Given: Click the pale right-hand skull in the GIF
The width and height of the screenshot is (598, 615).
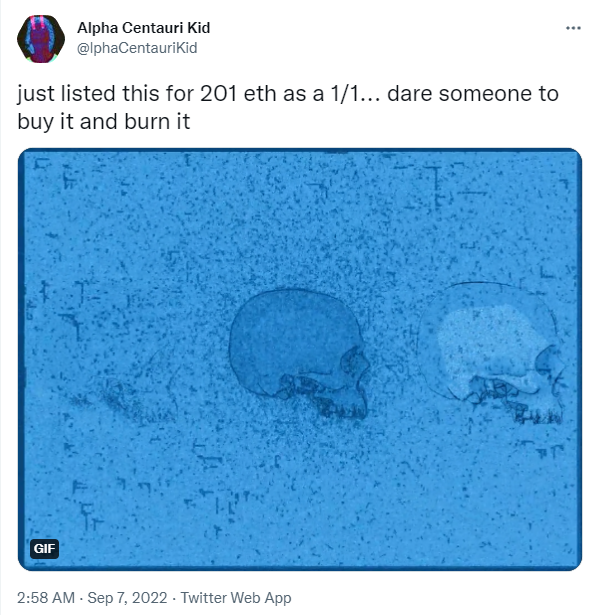Looking at the screenshot, I should pyautogui.click(x=492, y=352).
